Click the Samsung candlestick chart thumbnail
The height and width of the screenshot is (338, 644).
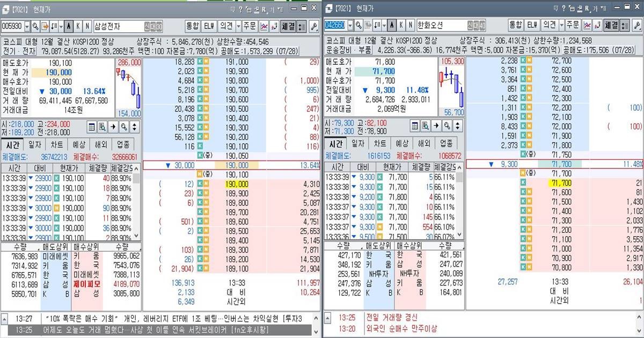click(129, 88)
